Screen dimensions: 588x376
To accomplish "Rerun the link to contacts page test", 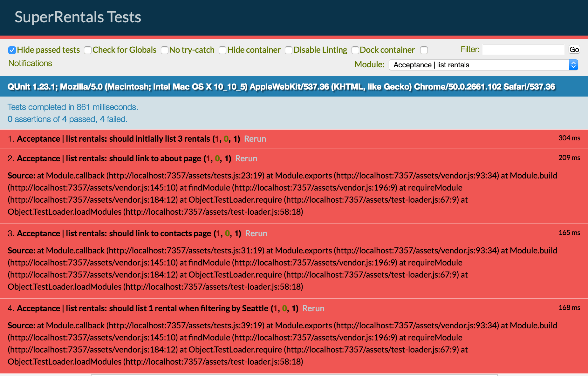I will [x=256, y=233].
